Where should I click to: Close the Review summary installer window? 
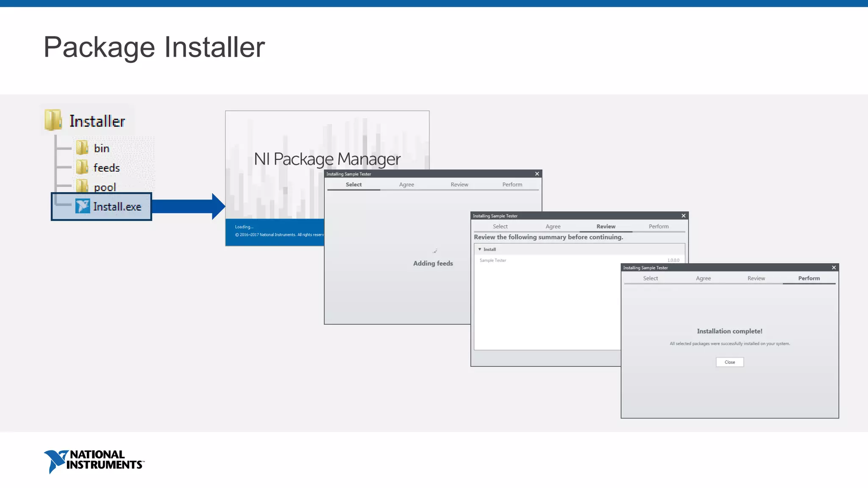(683, 216)
